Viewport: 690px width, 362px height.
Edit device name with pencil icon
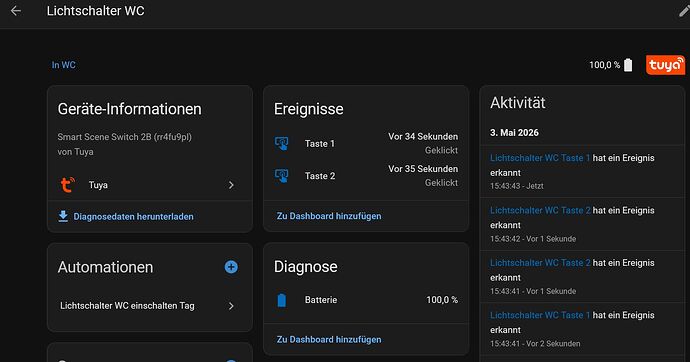(x=684, y=11)
